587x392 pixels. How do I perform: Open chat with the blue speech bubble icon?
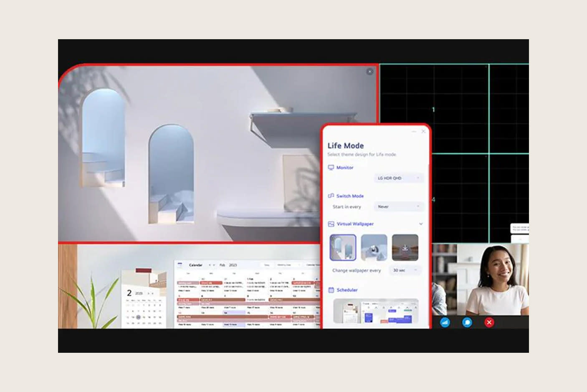tap(467, 322)
